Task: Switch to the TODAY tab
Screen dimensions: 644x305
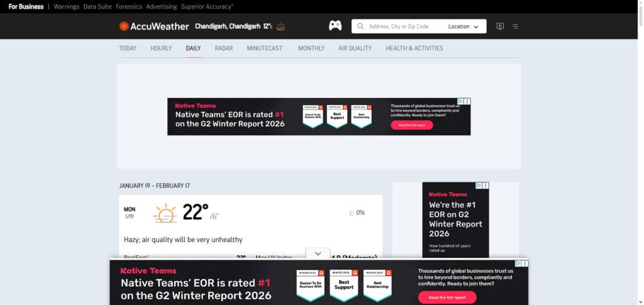Action: (128, 48)
